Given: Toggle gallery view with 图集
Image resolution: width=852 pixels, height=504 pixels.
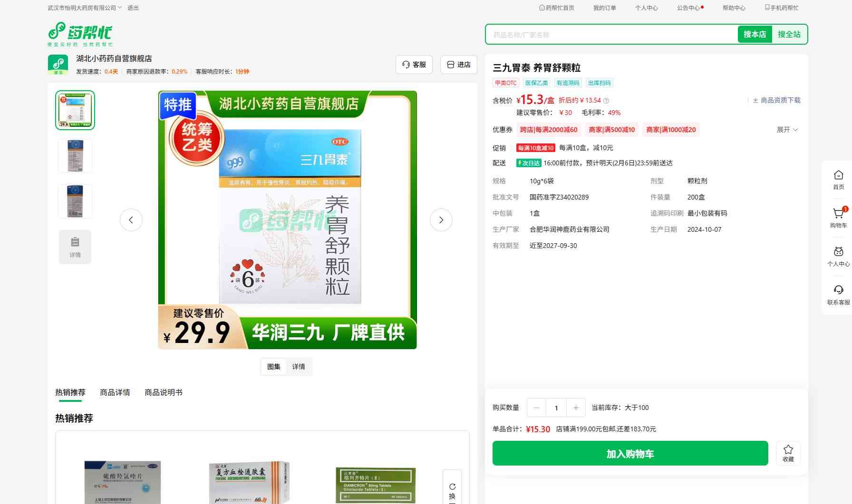Looking at the screenshot, I should click(x=274, y=367).
